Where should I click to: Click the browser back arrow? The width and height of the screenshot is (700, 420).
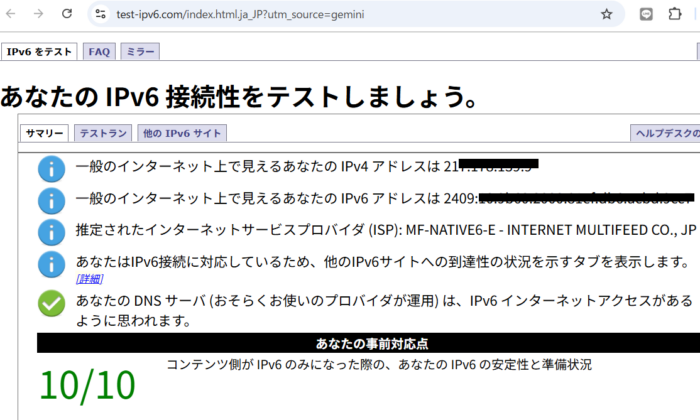[x=10, y=14]
